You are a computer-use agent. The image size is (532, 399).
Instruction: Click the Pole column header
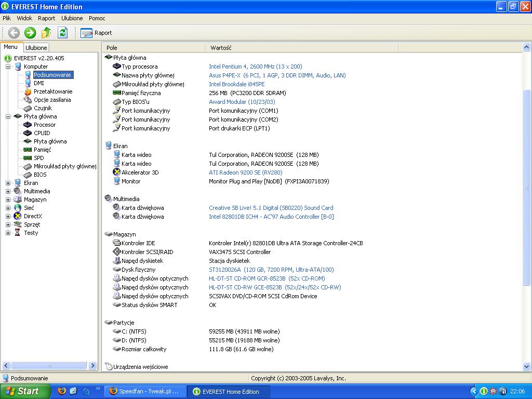coord(154,48)
